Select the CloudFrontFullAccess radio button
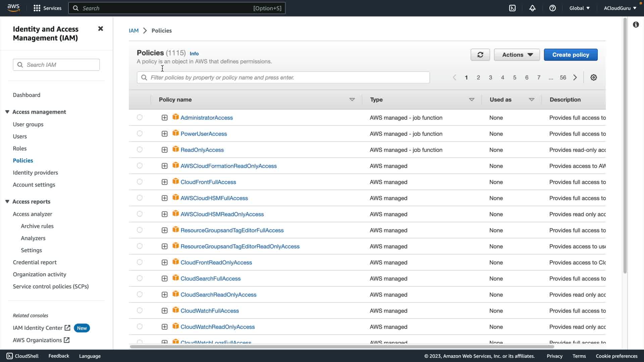The width and height of the screenshot is (644, 362). coord(140,182)
